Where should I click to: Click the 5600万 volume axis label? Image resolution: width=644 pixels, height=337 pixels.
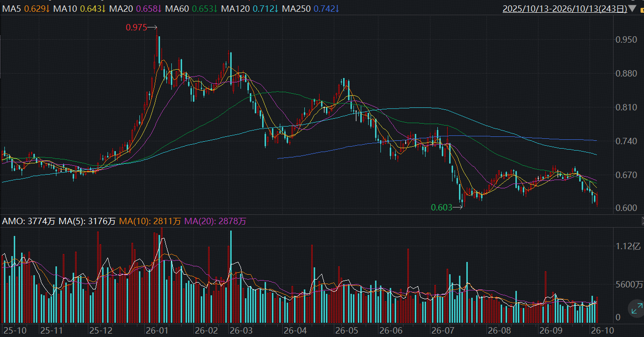click(629, 284)
